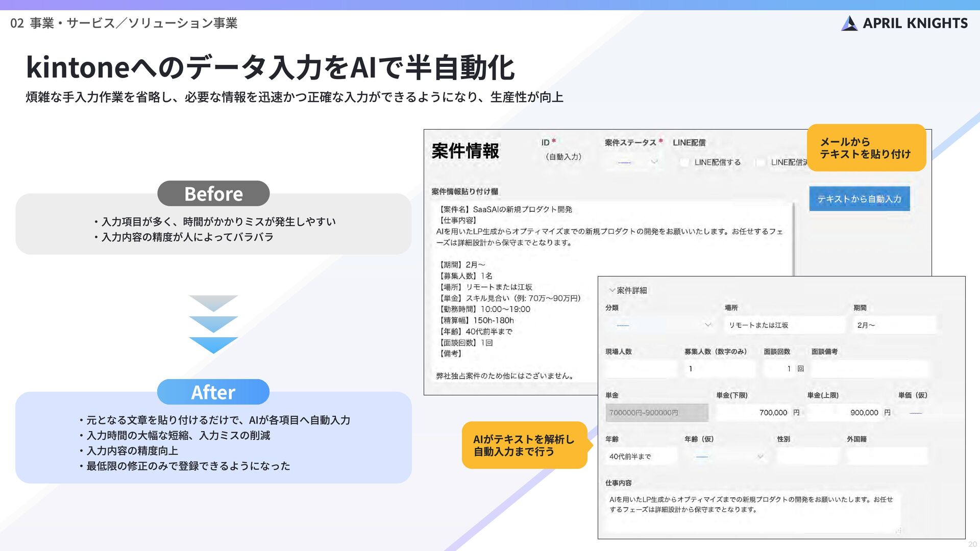Click the 期間 field showing 2月〜
This screenshot has height=551, width=980.
click(x=895, y=325)
